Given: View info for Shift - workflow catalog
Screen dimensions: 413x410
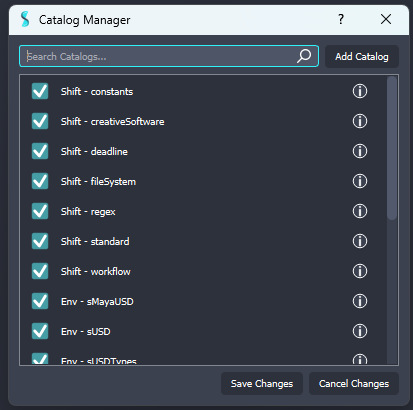Looking at the screenshot, I should coord(360,271).
